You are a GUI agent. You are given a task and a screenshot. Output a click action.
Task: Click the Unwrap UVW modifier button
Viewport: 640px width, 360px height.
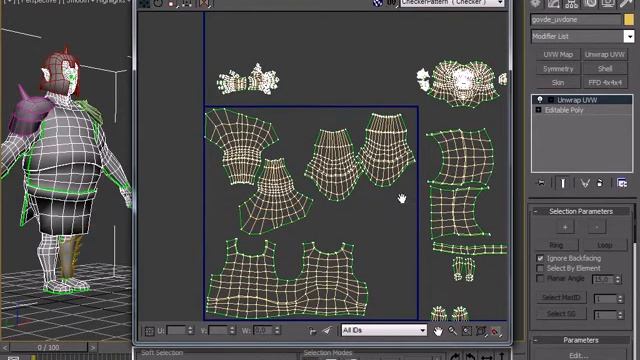(604, 54)
